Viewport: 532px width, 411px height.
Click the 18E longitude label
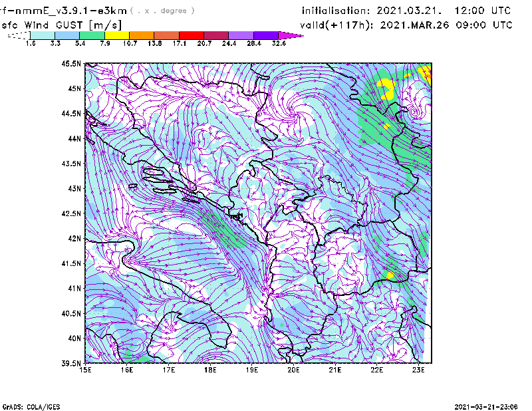pyautogui.click(x=210, y=370)
